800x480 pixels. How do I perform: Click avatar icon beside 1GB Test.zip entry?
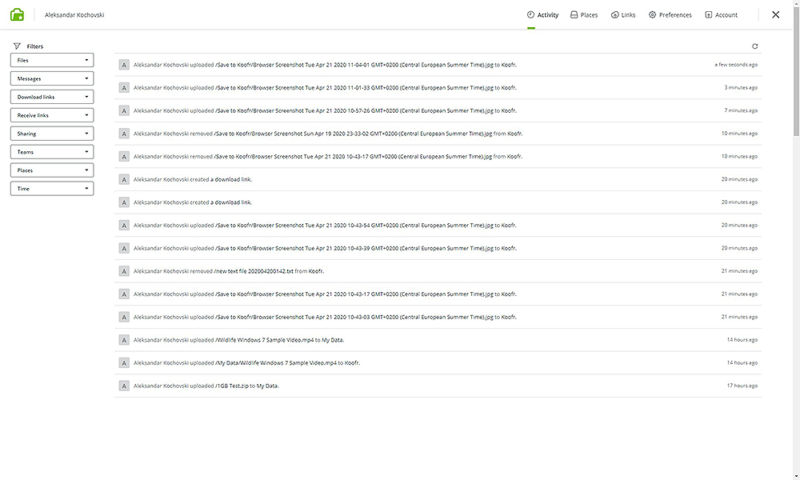pyautogui.click(x=123, y=385)
